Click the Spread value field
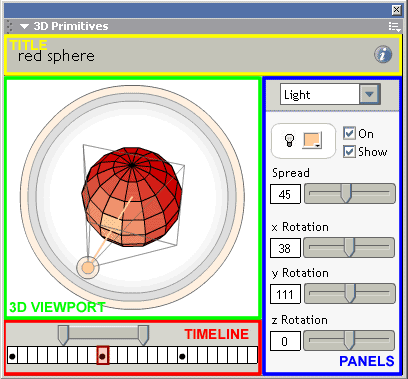This screenshot has width=408, height=379. (285, 194)
